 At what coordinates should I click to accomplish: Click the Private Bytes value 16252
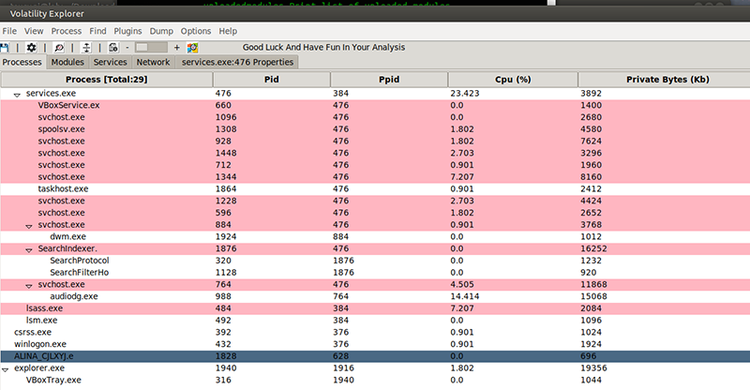594,249
